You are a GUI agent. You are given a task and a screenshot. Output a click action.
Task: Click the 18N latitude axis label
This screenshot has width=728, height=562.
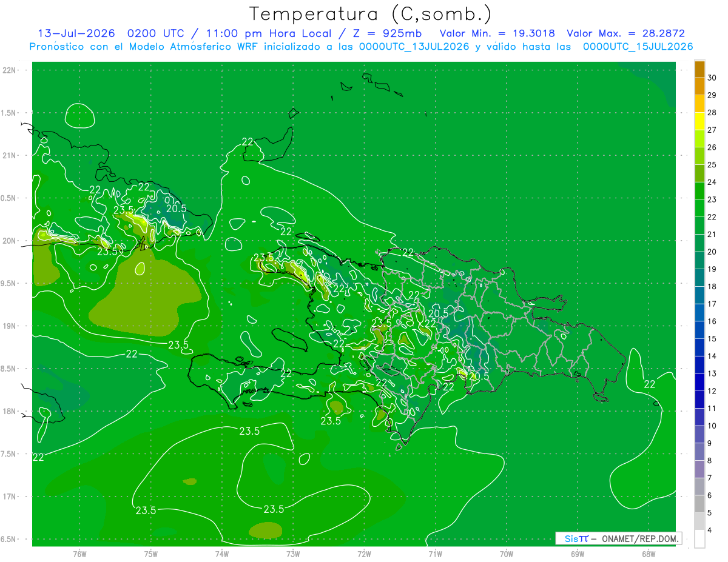coord(10,411)
